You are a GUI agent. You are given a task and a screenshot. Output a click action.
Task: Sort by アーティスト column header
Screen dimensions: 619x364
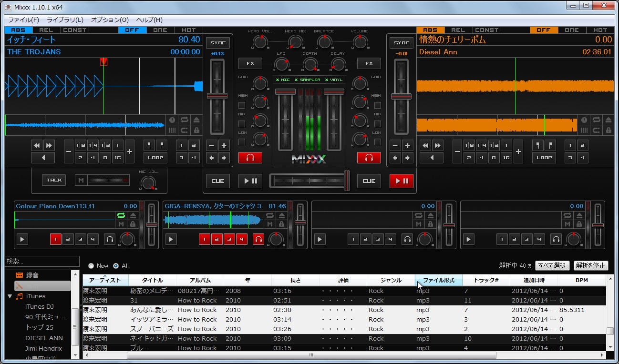pos(105,280)
